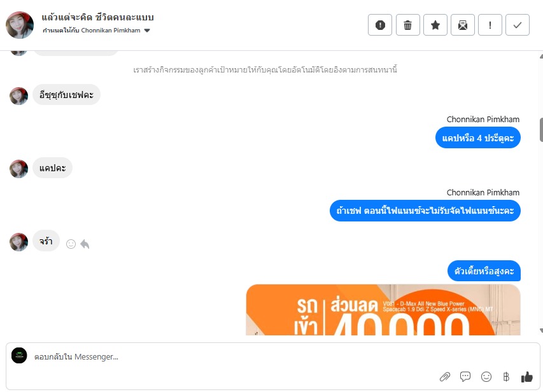Mark conversation as unread envelope icon
The width and height of the screenshot is (543, 392).
(463, 25)
